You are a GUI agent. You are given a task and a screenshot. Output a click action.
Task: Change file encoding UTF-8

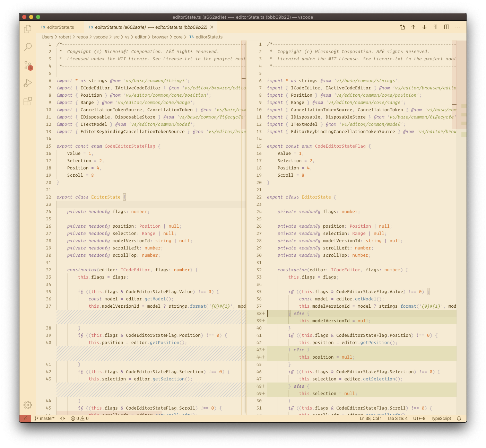[x=419, y=419]
